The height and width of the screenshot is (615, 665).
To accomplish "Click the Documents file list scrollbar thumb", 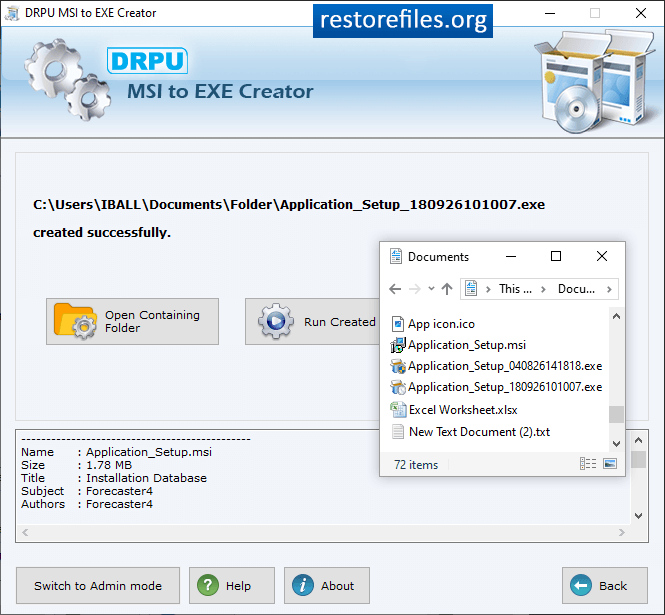I will pos(616,414).
